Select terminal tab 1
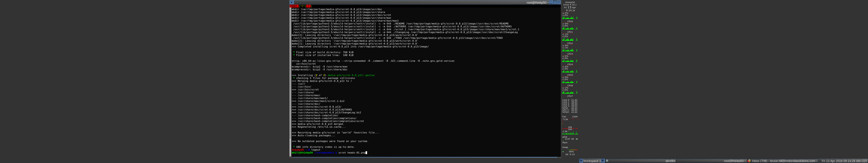Viewport: 868px width, 163px height. 302,6
